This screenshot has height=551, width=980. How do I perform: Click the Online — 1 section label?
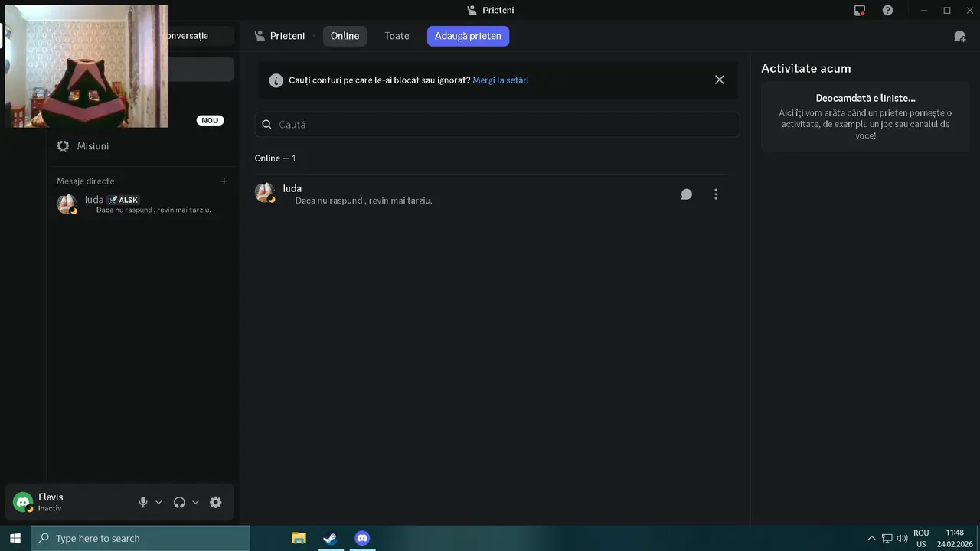tap(275, 158)
